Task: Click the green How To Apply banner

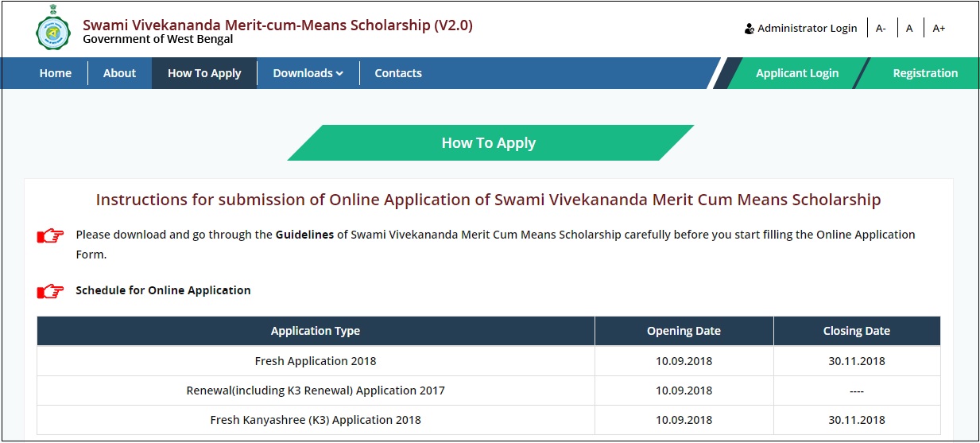Action: click(489, 143)
